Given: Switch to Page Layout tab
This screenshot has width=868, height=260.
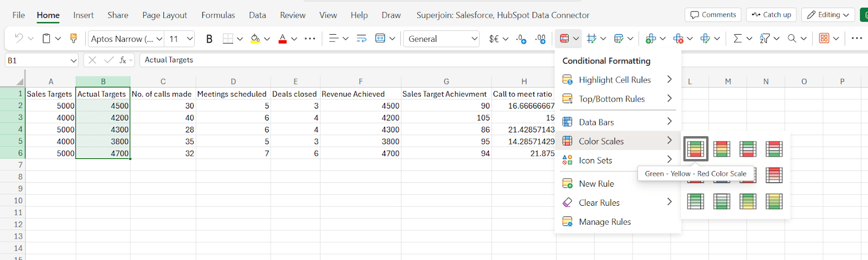Looking at the screenshot, I should pos(164,15).
